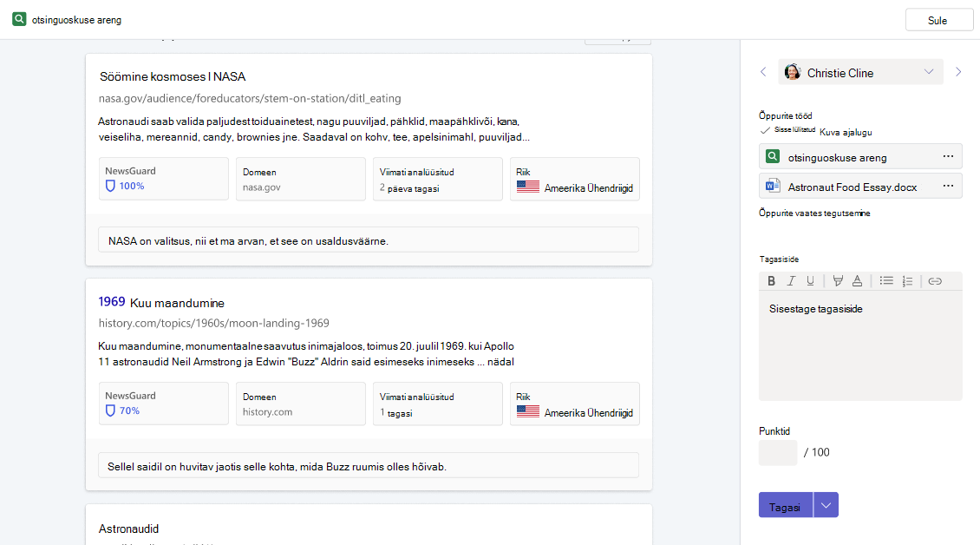Choose the font color icon
Image resolution: width=980 pixels, height=545 pixels.
pos(858,281)
